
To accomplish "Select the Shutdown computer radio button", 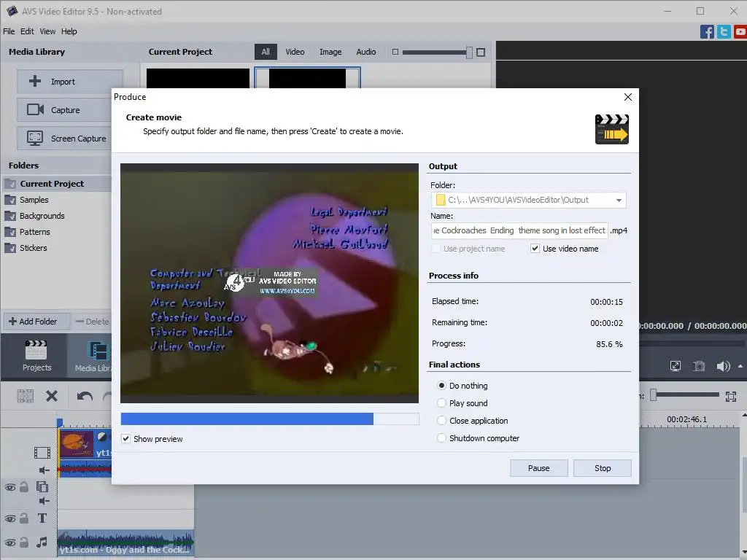I will [x=441, y=438].
